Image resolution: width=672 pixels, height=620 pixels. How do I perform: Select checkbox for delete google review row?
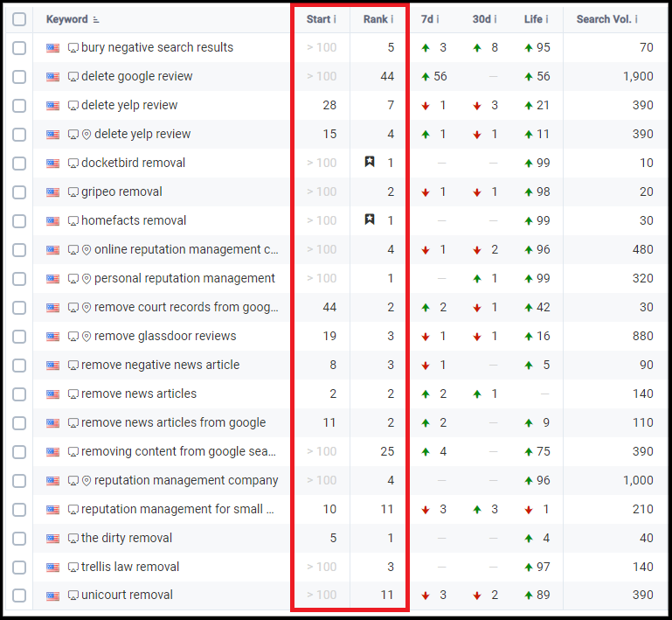(x=19, y=77)
